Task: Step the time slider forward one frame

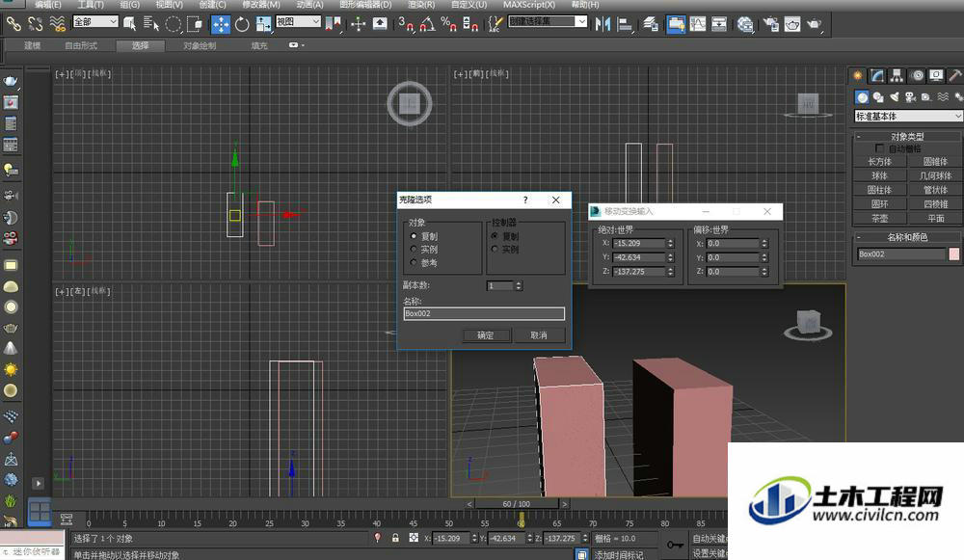Action: (564, 504)
